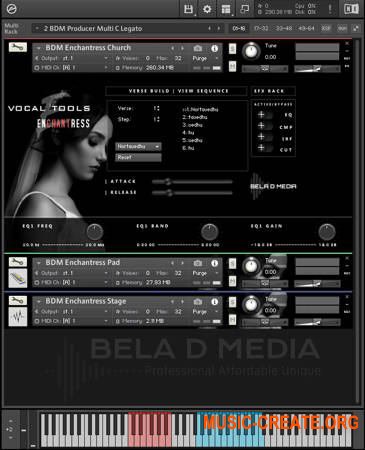Click the EQ1 Freq knob
This screenshot has width=365, height=450.
coord(95,232)
